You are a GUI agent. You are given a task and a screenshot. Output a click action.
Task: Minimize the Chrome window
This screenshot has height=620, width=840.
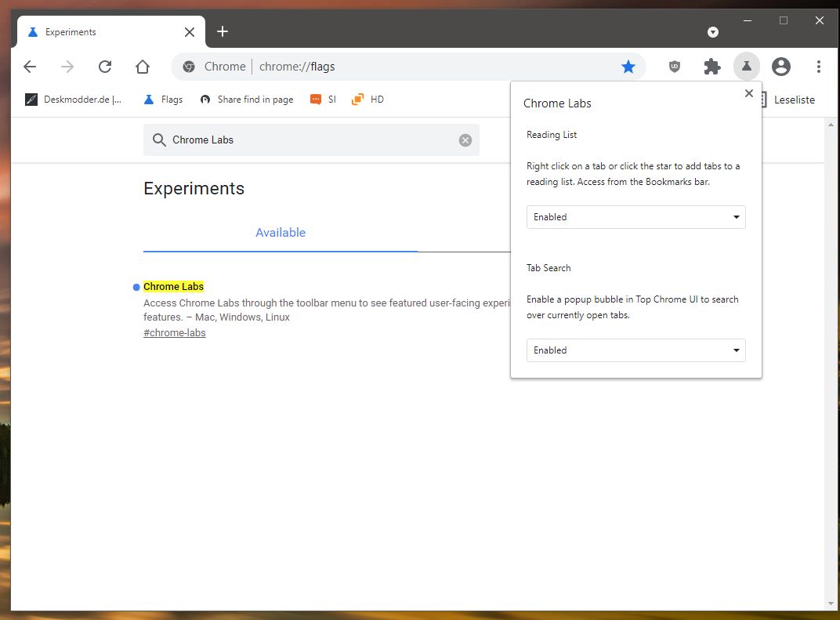coord(748,20)
